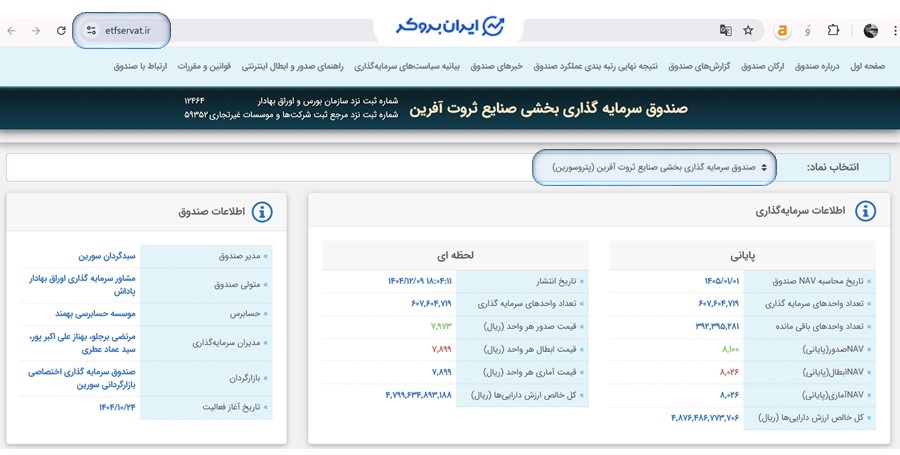The height and width of the screenshot is (455, 900).
Task: Click auditor link موسسه حسابرسی بهمند
Action: pos(95,314)
